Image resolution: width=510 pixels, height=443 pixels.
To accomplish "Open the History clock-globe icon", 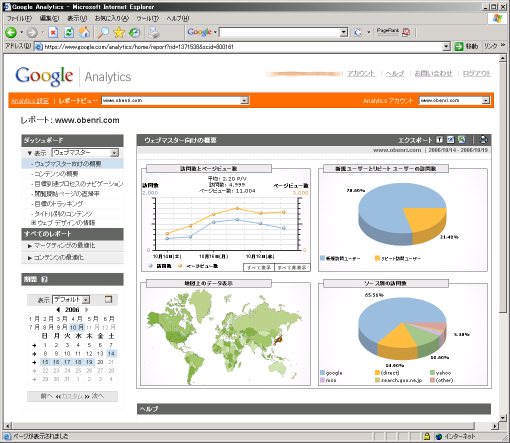I will 134,32.
